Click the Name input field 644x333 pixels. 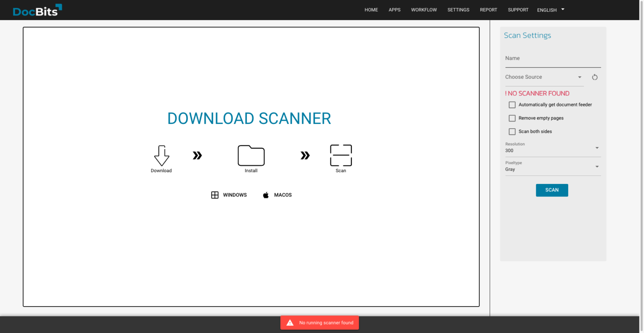point(553,59)
